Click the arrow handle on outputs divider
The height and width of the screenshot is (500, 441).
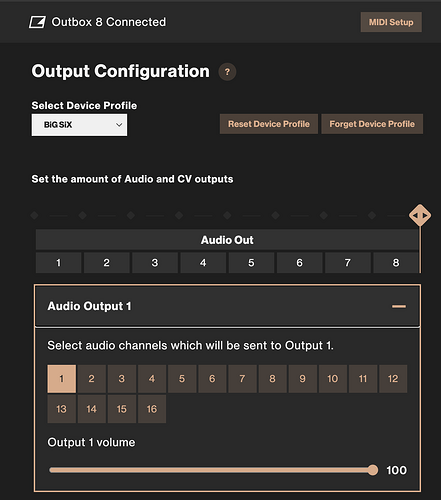(x=420, y=215)
